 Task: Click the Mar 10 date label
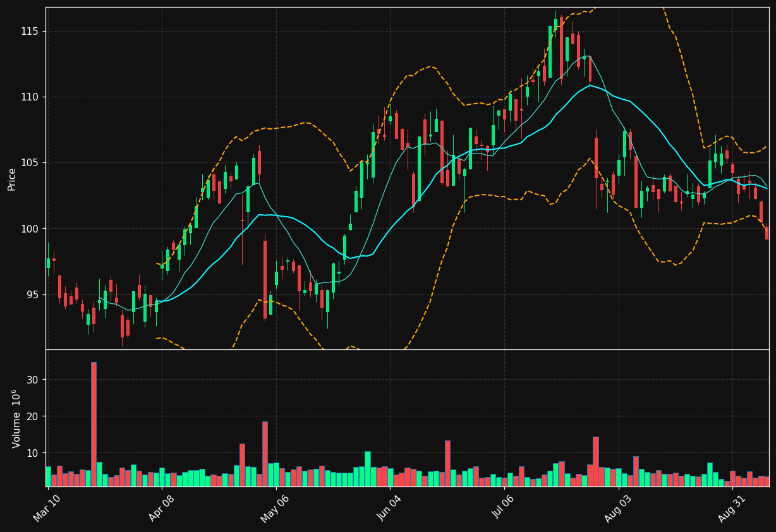point(47,509)
